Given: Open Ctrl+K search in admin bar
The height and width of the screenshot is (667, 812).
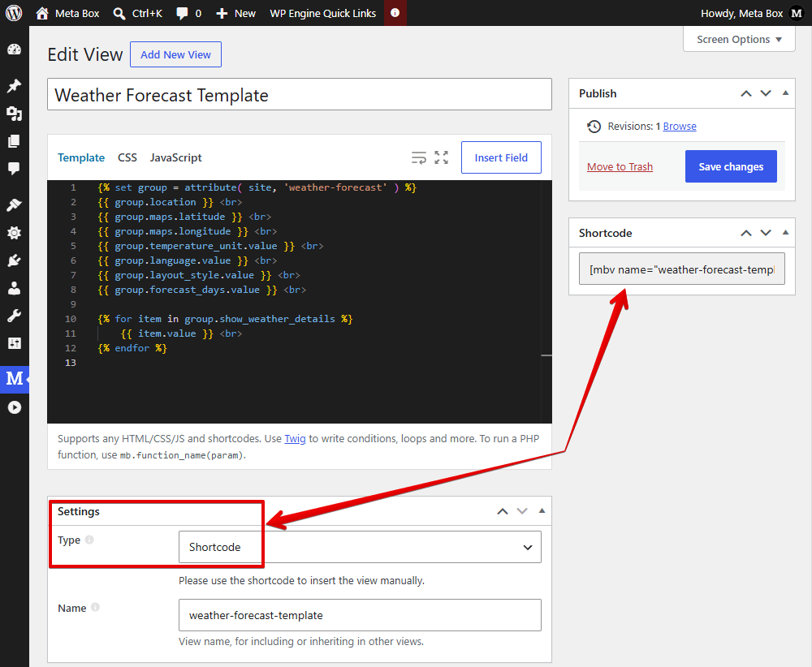Looking at the screenshot, I should tap(138, 13).
